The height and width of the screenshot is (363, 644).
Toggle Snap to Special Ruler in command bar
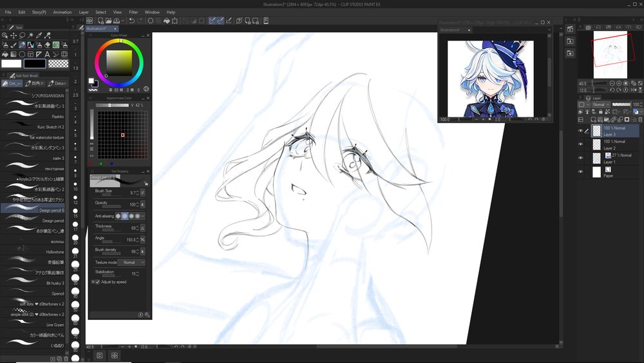tap(220, 21)
